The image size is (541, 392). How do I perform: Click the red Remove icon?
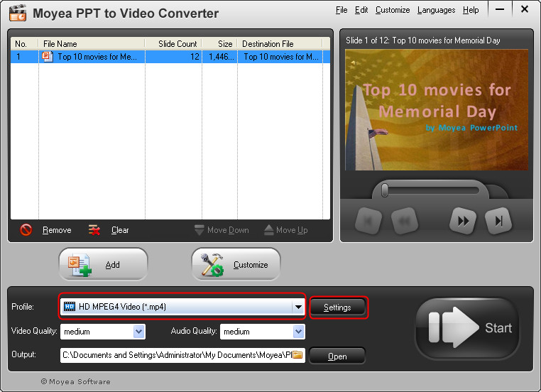(26, 230)
